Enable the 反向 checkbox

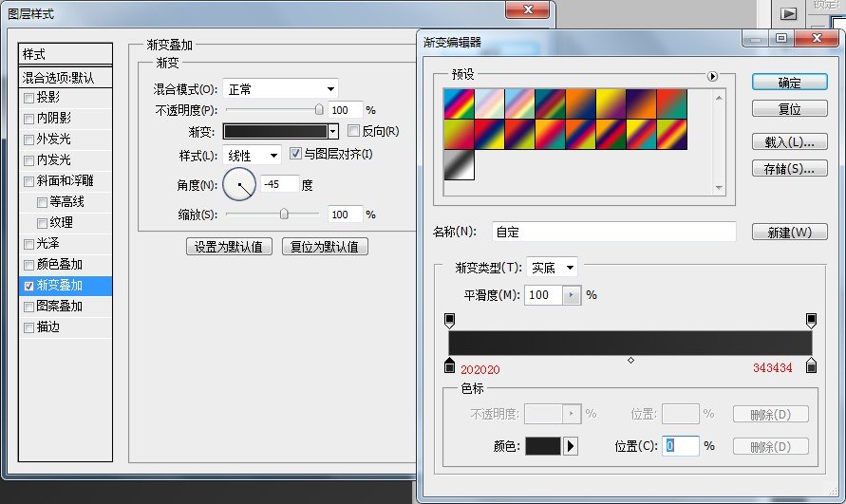pyautogui.click(x=353, y=131)
